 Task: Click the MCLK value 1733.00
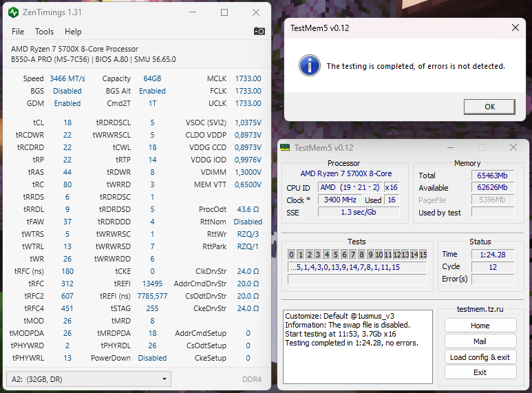click(x=248, y=78)
